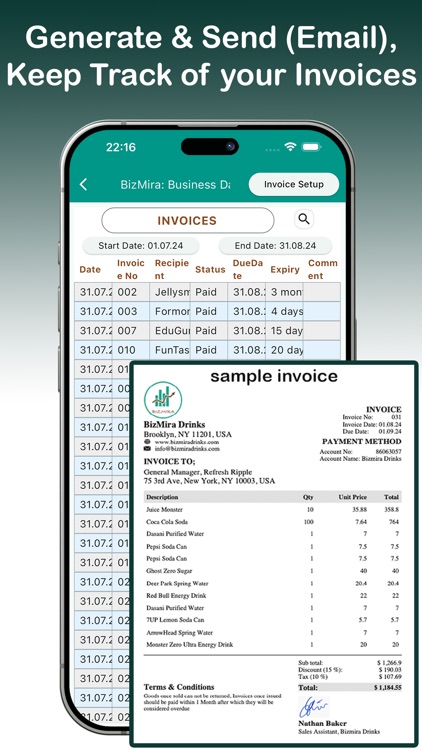Viewport: 422px width, 750px height.
Task: Sort by the Invoice No column header
Action: pyautogui.click(x=131, y=269)
